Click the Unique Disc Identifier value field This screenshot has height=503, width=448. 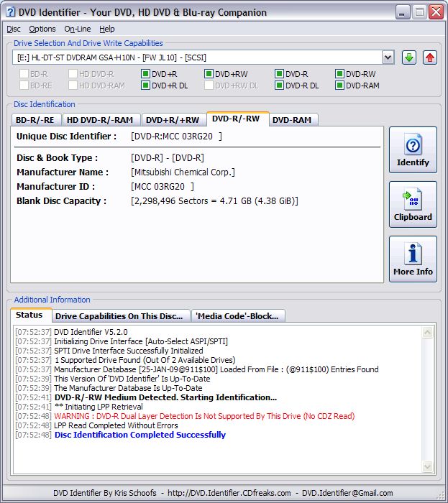click(x=176, y=137)
